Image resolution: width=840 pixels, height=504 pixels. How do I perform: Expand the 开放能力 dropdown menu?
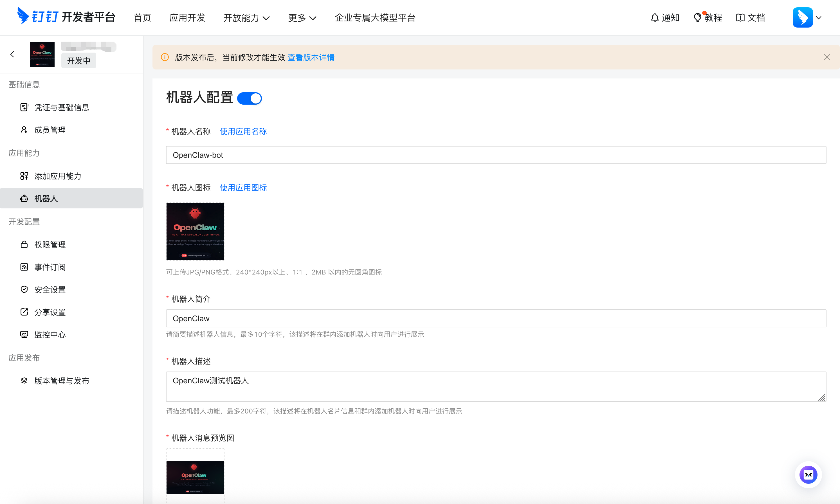click(x=247, y=18)
